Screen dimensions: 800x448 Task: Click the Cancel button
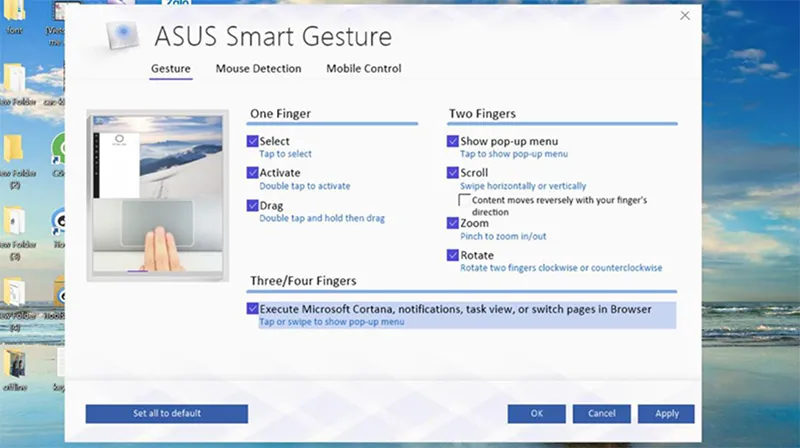pyautogui.click(x=602, y=414)
